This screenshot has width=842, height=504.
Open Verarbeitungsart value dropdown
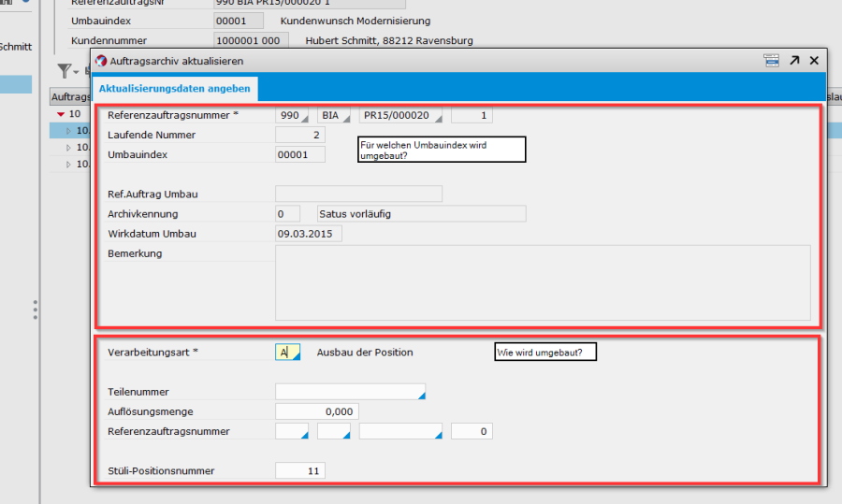tap(288, 353)
